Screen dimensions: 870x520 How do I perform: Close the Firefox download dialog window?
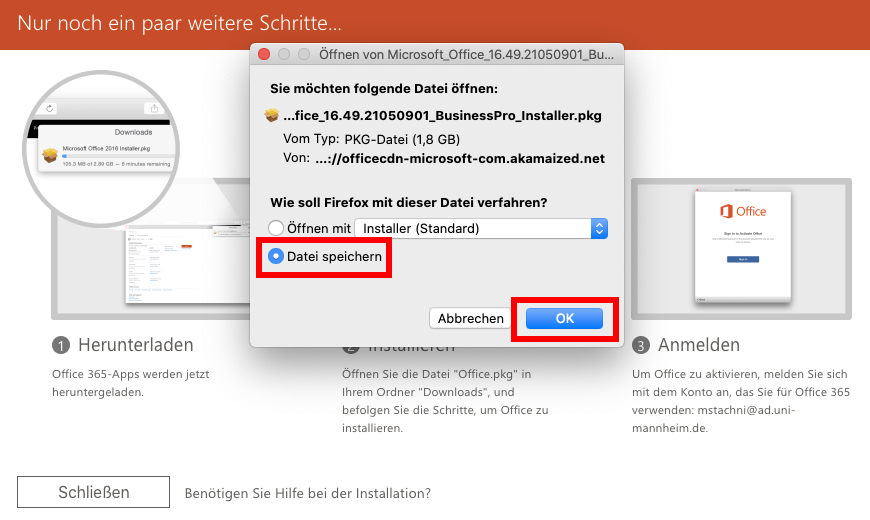pos(264,54)
